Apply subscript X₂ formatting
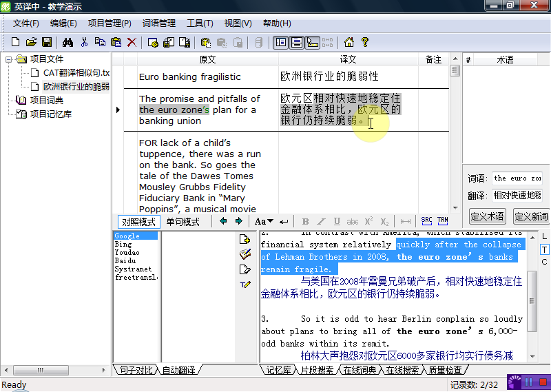Screen dimensions: 551x392 pos(384,222)
